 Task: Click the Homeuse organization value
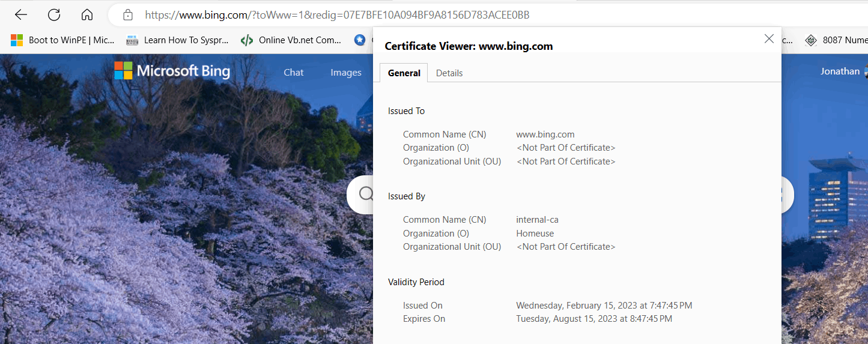[535, 234]
